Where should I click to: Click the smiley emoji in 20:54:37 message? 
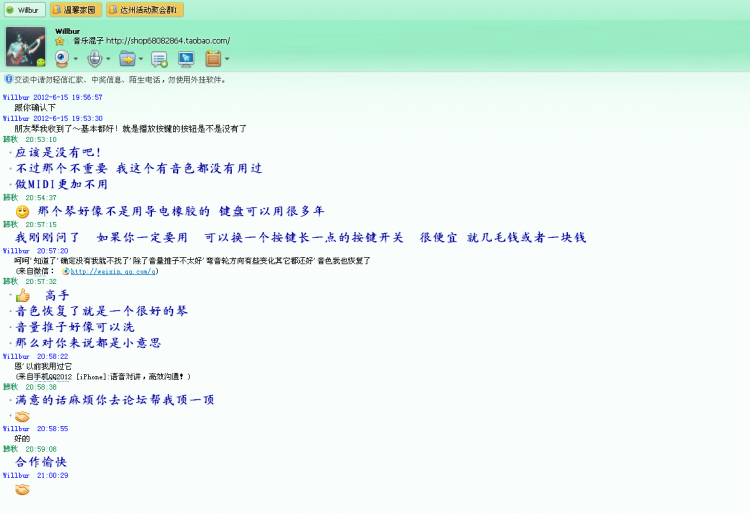tap(22, 211)
